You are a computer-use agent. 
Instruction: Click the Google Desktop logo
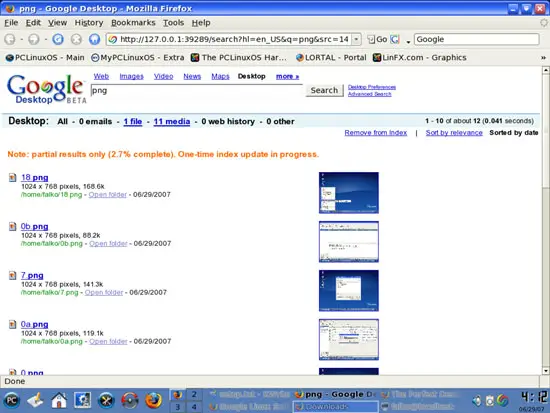coord(46,89)
